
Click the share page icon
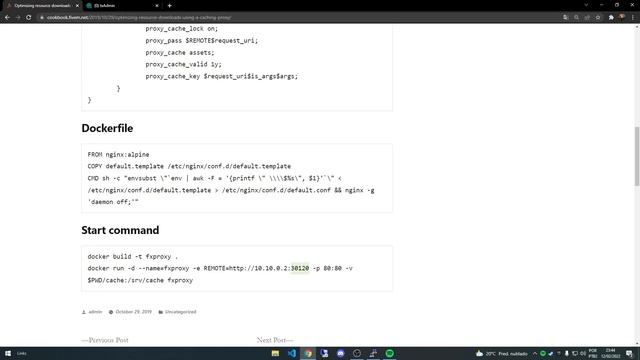[587, 18]
